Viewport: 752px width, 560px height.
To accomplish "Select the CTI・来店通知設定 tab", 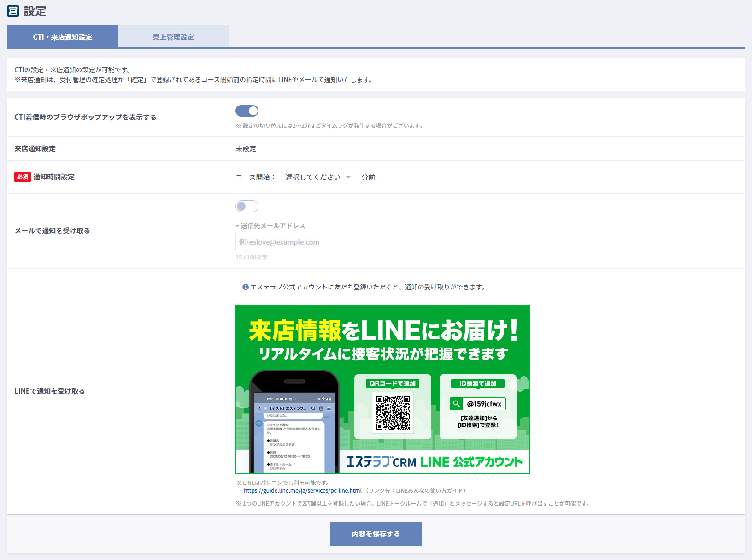I will pos(63,36).
